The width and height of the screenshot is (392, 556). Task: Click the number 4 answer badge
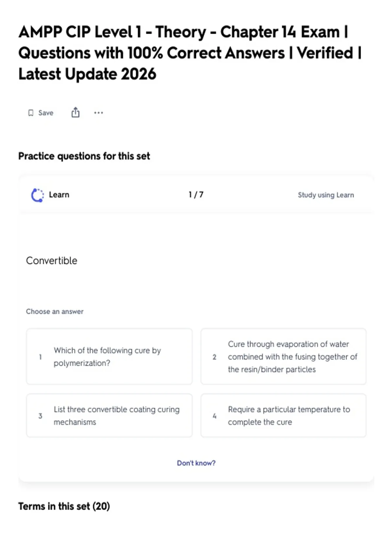[x=214, y=416]
